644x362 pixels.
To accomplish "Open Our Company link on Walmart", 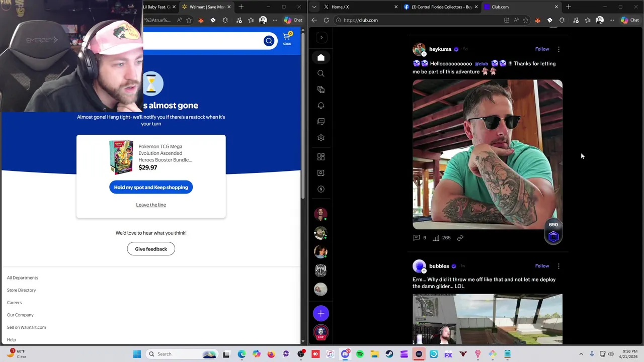I will pyautogui.click(x=20, y=315).
